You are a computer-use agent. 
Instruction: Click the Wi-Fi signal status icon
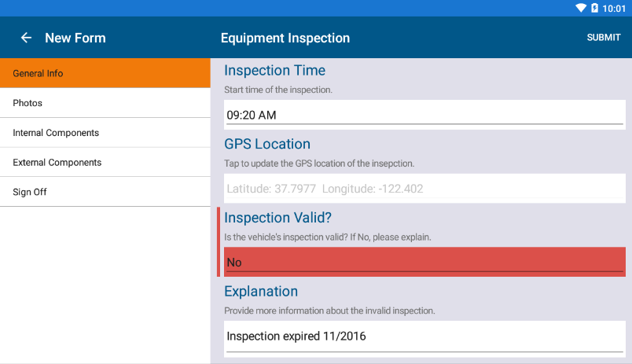pyautogui.click(x=581, y=8)
